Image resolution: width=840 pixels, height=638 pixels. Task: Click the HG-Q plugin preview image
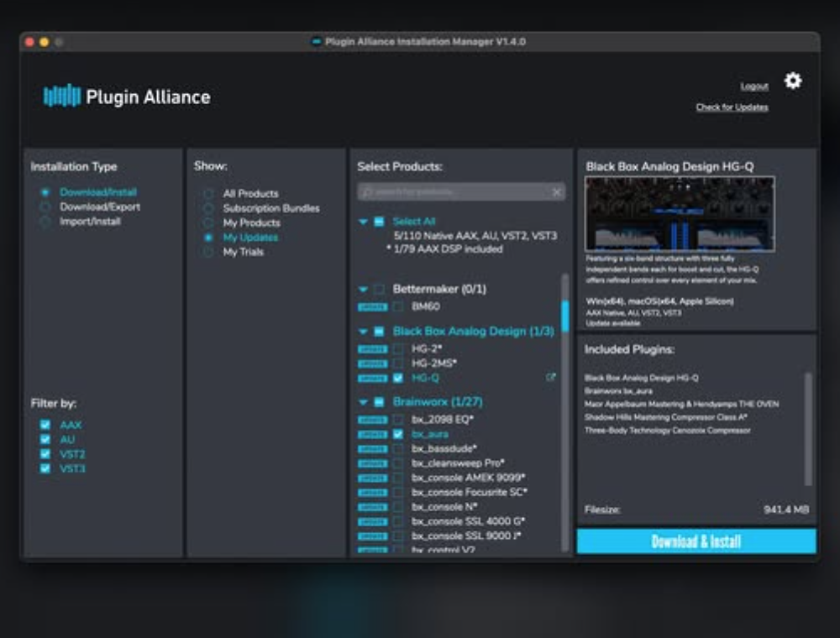click(x=680, y=213)
